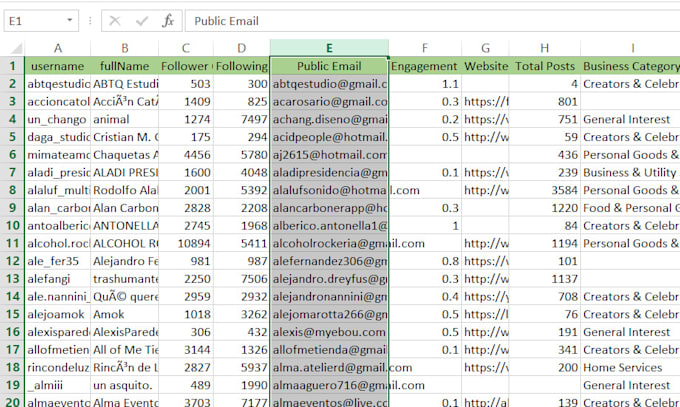This screenshot has width=680, height=407.
Task: Click the 'Total Posts' header cell
Action: click(x=545, y=66)
